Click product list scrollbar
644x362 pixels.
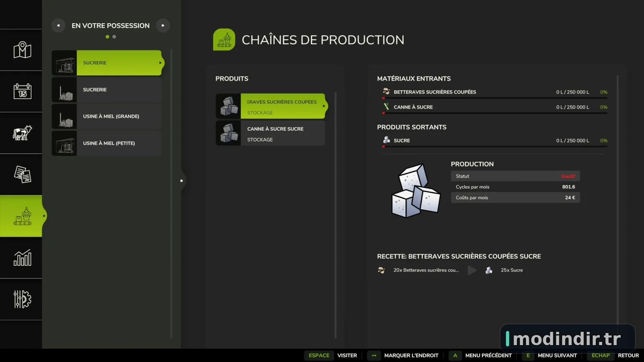(335, 215)
